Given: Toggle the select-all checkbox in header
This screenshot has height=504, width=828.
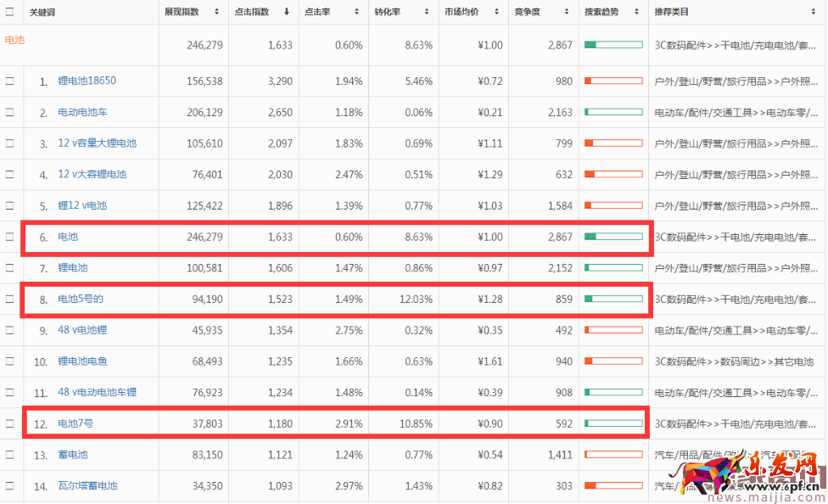Looking at the screenshot, I should 10,12.
